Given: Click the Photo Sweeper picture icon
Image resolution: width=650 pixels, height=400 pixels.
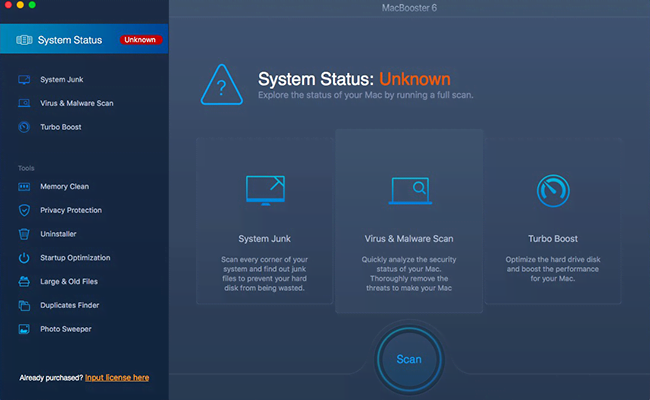Looking at the screenshot, I should click(24, 329).
